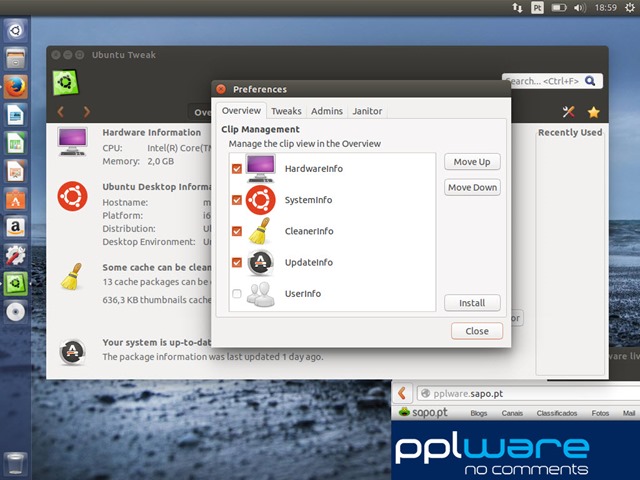Click the system update status icon in Ubuntu Tweak
The image size is (640, 480).
point(72,352)
